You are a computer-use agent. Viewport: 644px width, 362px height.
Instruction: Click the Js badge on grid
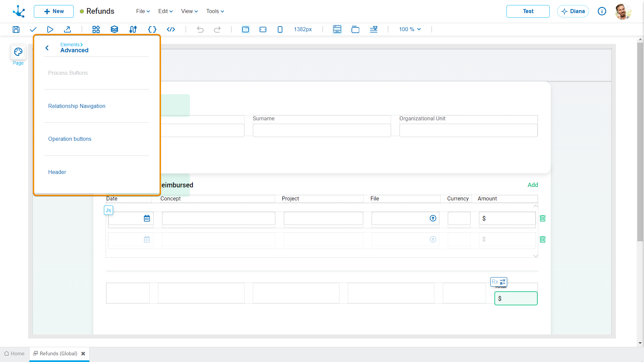click(108, 210)
